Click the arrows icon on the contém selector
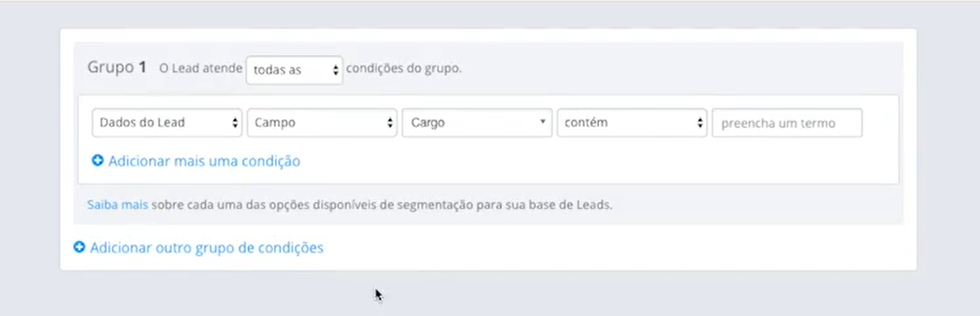Viewport: 980px width, 316px height. pos(700,123)
